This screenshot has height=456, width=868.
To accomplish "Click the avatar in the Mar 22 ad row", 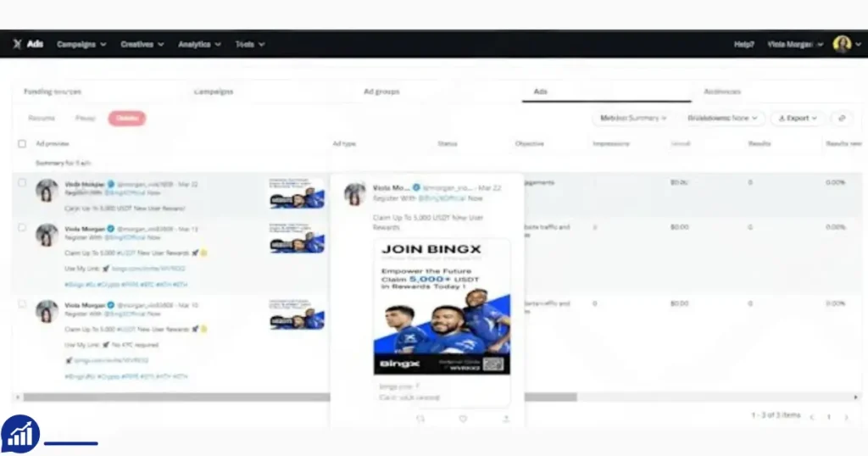I will [47, 190].
